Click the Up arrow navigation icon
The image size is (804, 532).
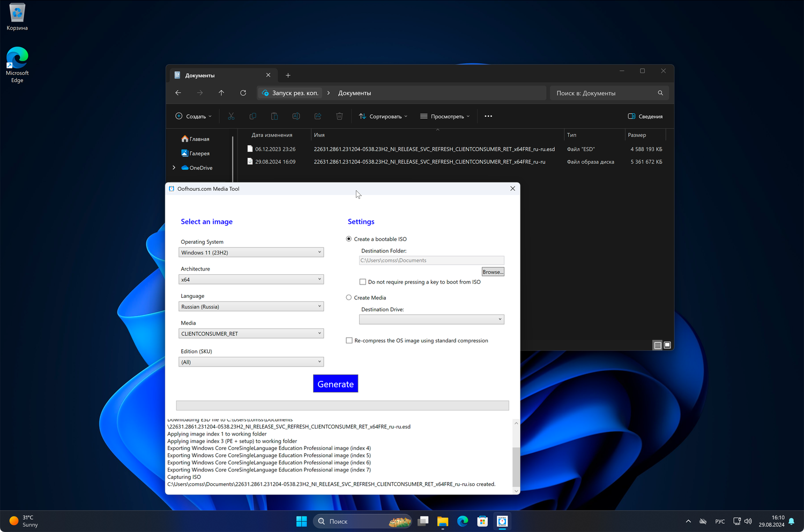click(x=221, y=93)
